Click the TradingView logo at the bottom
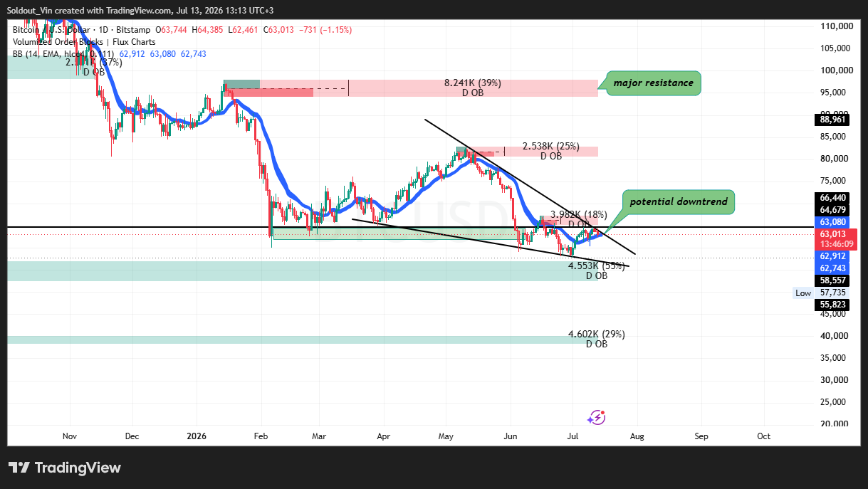The width and height of the screenshot is (868, 489). point(65,468)
